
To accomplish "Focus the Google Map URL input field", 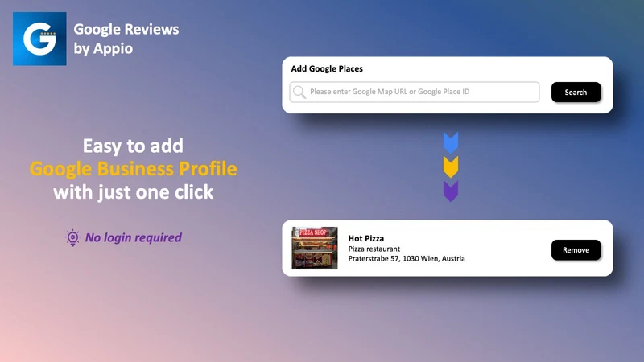I will 415,92.
